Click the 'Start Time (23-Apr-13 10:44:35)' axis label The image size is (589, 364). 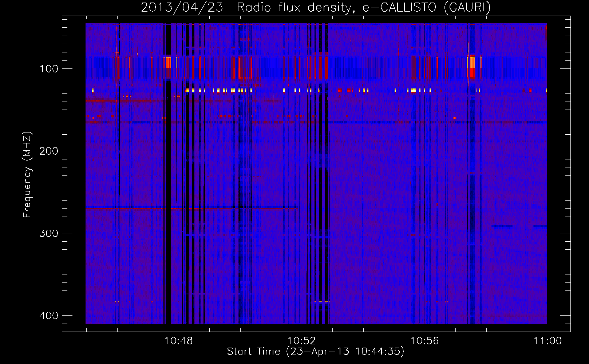pos(316,352)
